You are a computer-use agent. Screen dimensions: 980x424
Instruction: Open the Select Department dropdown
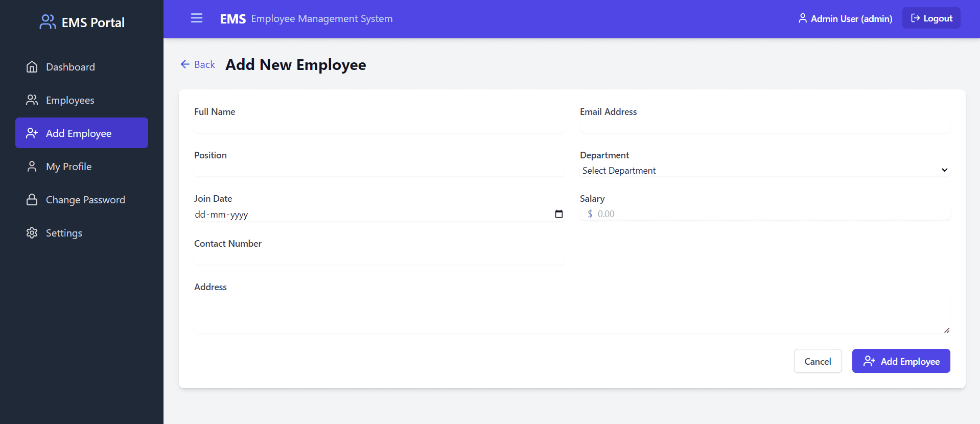click(765, 171)
